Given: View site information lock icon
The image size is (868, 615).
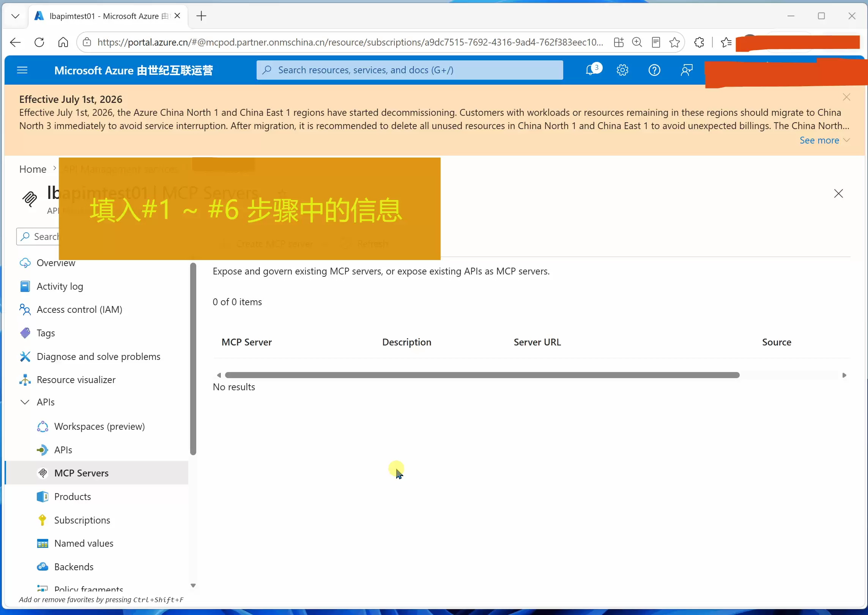Looking at the screenshot, I should [x=87, y=42].
